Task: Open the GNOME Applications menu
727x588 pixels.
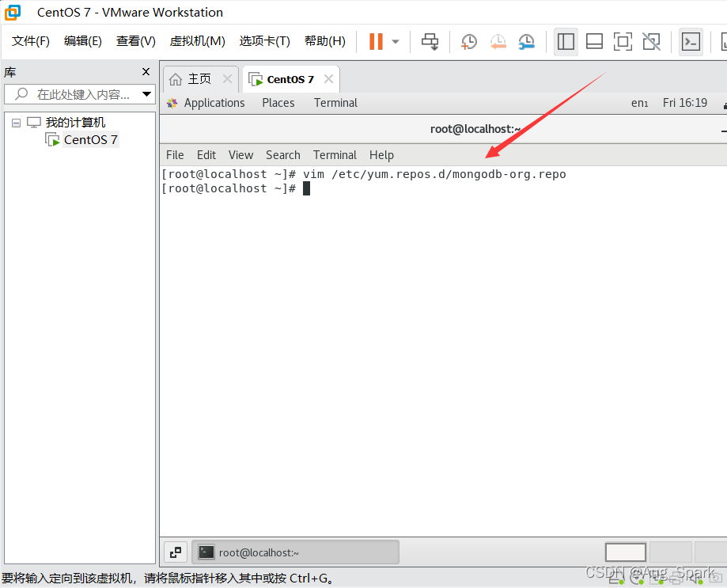Action: click(214, 103)
